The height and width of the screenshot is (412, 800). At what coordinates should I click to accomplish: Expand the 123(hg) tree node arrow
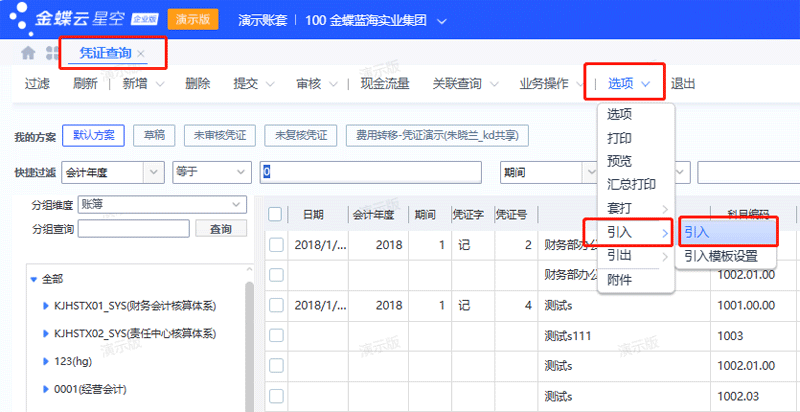click(x=45, y=360)
